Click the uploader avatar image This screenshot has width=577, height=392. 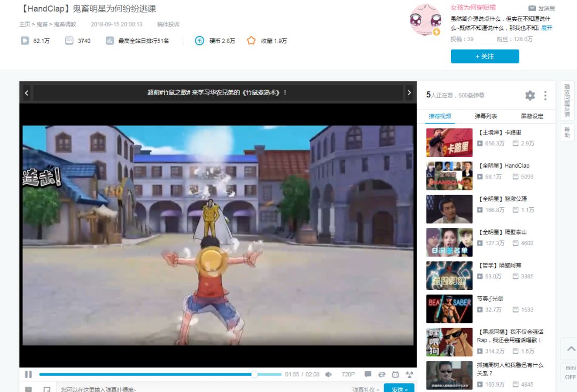[425, 20]
